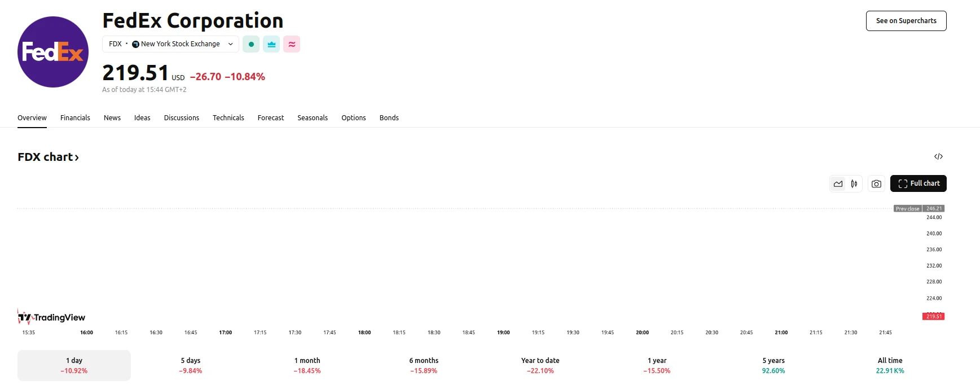Viewport: 980px width, 385px height.
Task: Click the TradingView logo on chart
Action: [x=52, y=317]
